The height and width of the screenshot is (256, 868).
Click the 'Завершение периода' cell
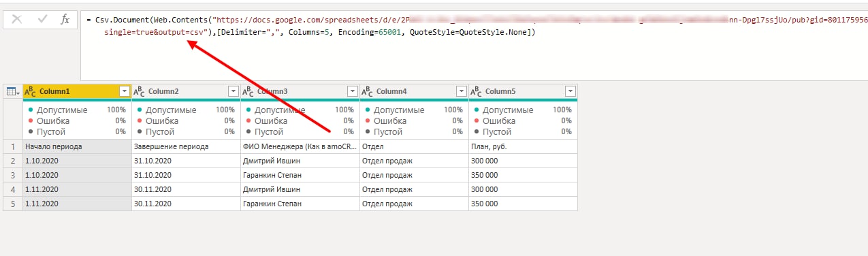(x=186, y=146)
